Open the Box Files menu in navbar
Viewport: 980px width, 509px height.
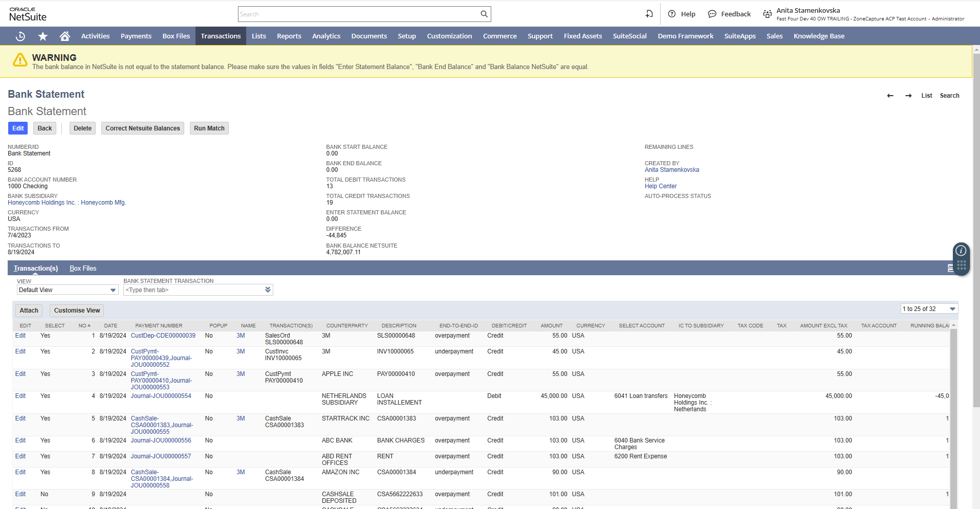176,36
